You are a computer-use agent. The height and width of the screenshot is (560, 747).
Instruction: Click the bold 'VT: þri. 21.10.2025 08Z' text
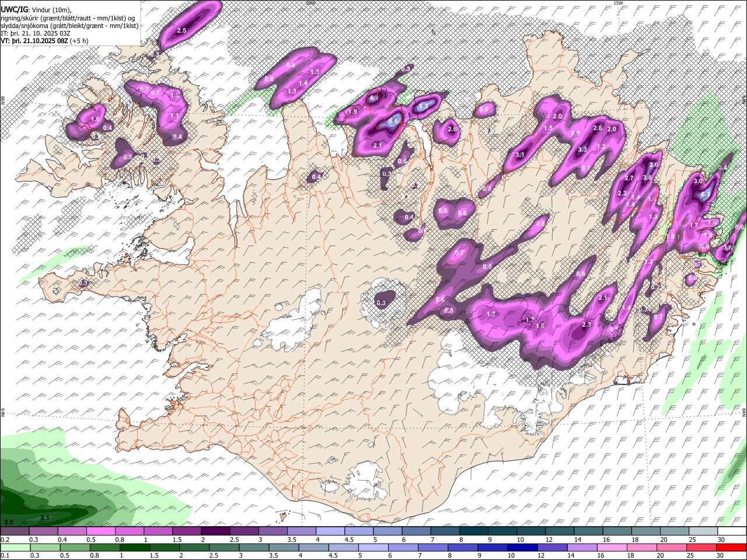(x=34, y=41)
